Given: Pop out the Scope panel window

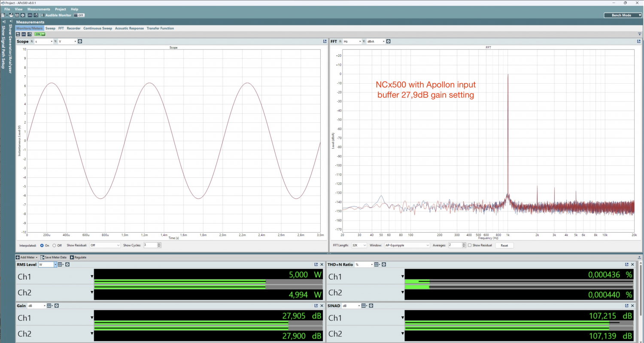Looking at the screenshot, I should (x=325, y=42).
